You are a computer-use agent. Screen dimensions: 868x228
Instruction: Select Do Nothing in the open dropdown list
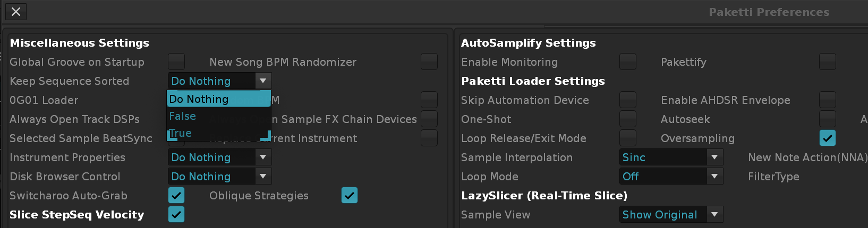tap(218, 99)
